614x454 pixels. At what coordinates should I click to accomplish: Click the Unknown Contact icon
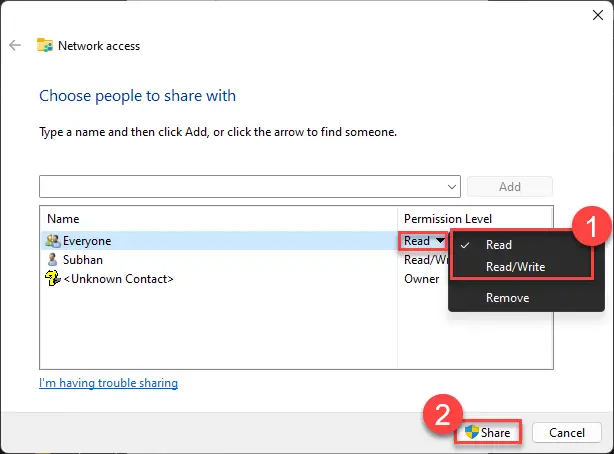[52, 279]
